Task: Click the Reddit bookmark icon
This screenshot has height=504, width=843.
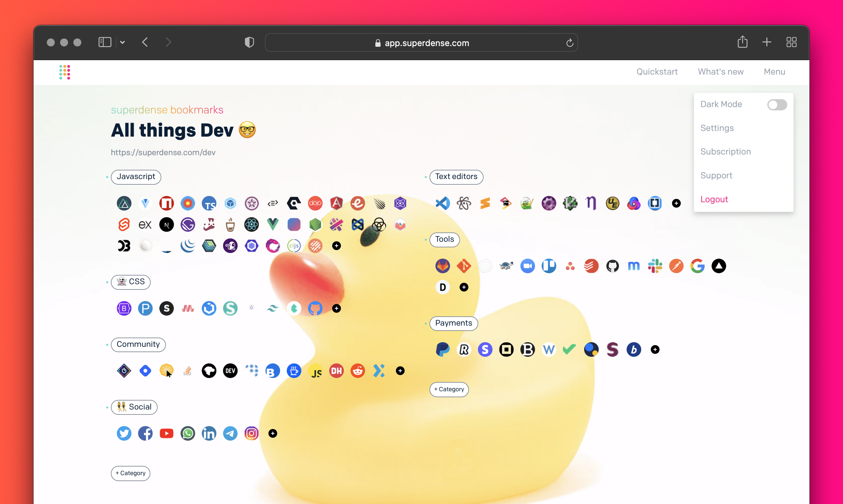Action: 357,370
